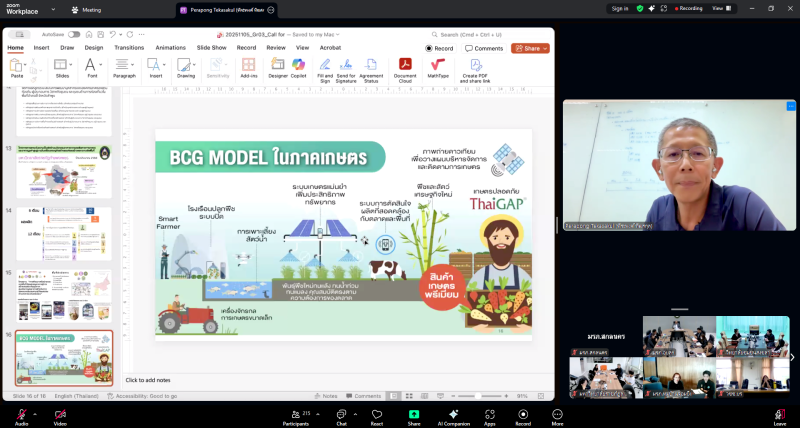Click the Comments button in PowerPoint

[485, 48]
